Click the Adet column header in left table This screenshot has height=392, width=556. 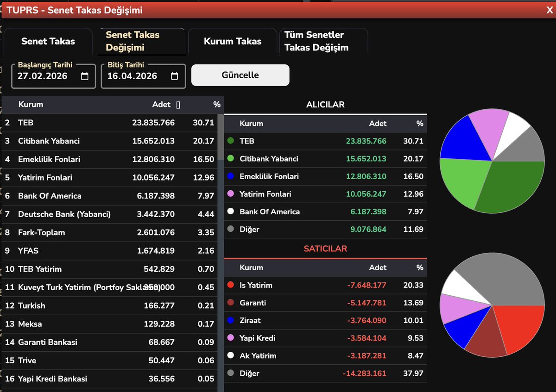[161, 105]
